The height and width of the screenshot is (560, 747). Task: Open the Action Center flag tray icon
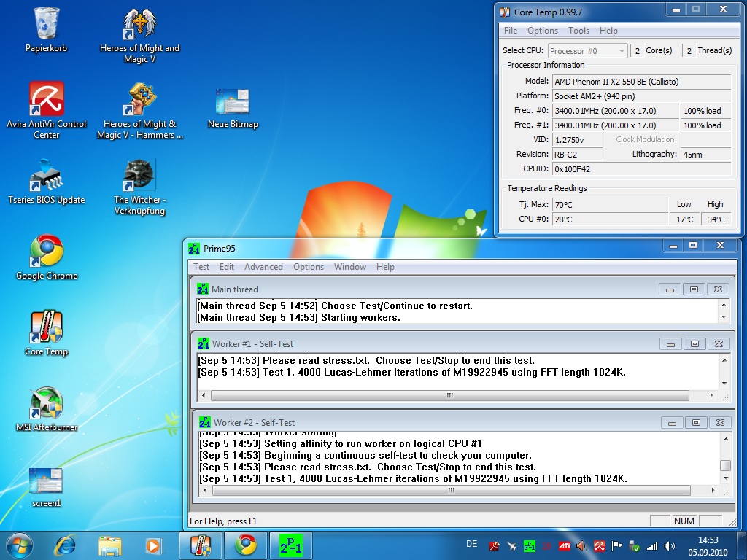(617, 546)
